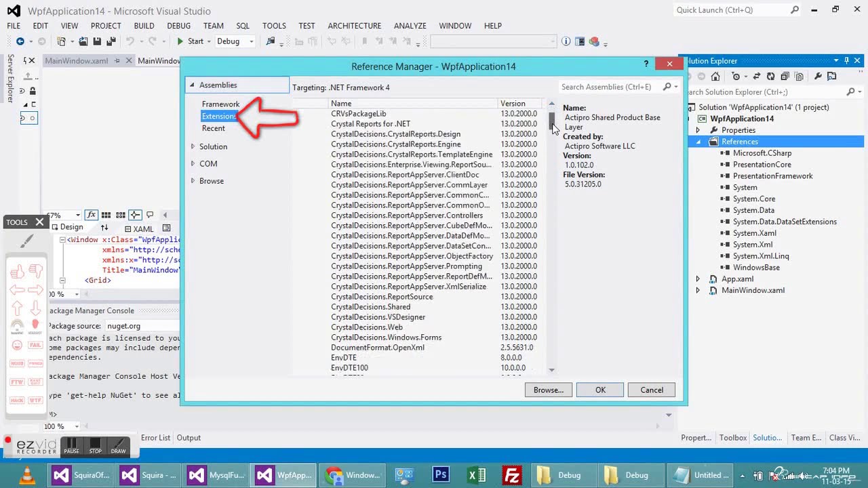
Task: Expand MainWindow.xaml node in Solution Explorer
Action: pos(698,290)
